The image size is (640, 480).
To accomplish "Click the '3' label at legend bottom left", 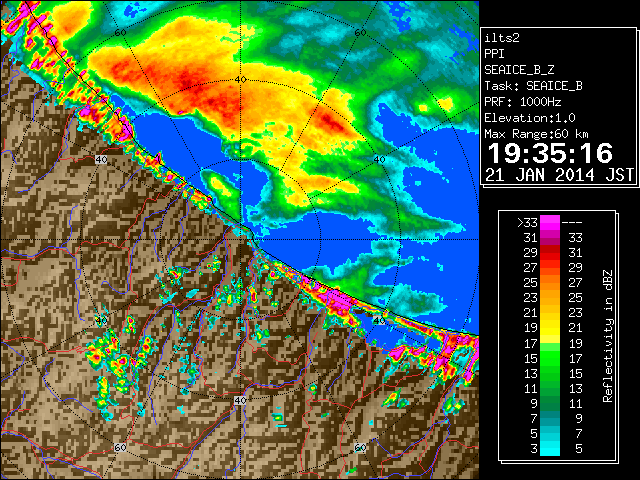I will 534,449.
